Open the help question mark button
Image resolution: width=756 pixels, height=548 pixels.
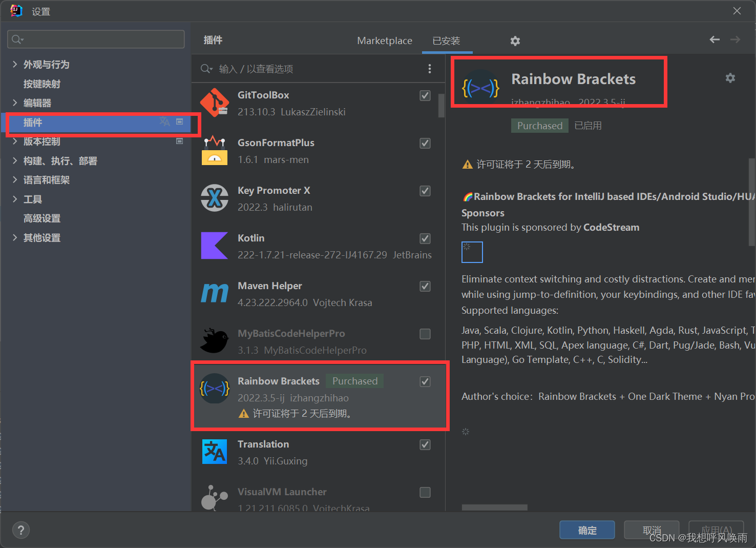(x=21, y=530)
